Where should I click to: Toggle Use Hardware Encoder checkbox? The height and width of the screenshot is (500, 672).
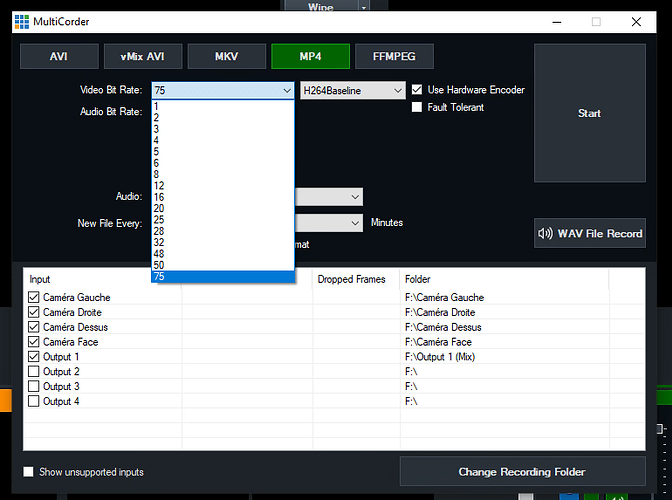(417, 90)
